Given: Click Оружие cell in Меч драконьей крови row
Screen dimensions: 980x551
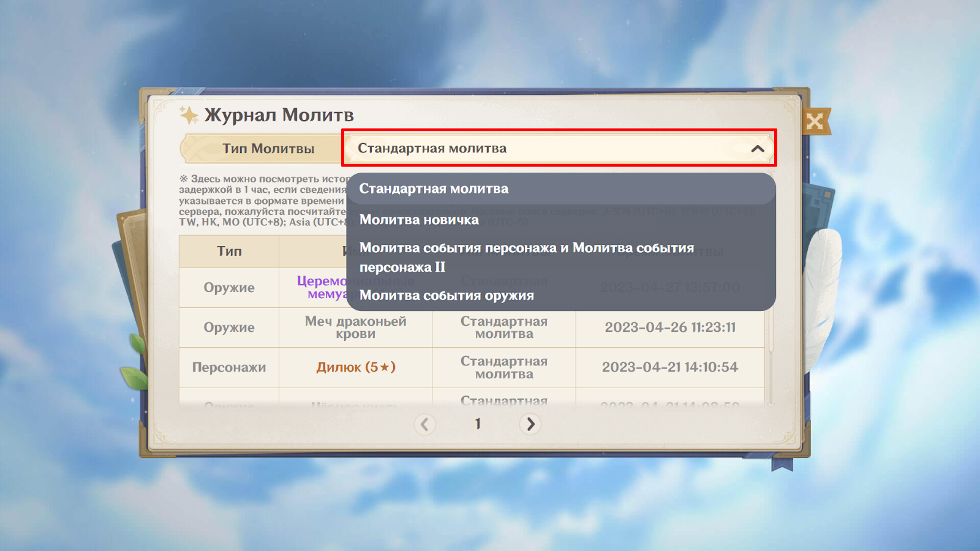Looking at the screenshot, I should pos(229,328).
